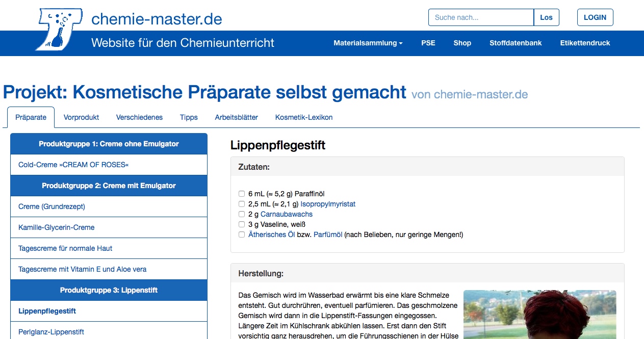Screen dimensions: 644x339
Task: Click the Website für den Chemieunterricht tagline
Action: (x=183, y=43)
